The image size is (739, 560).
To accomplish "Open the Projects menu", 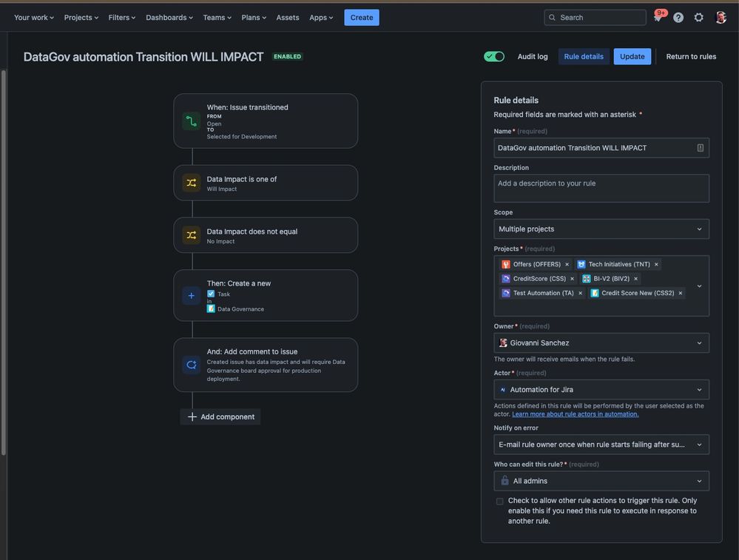I will [x=81, y=18].
